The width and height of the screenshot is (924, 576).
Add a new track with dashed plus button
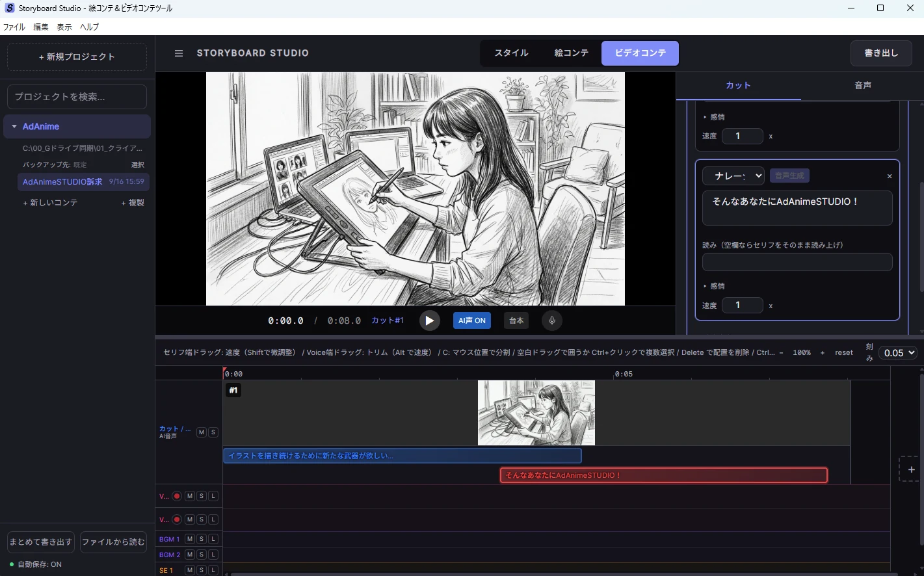click(911, 469)
